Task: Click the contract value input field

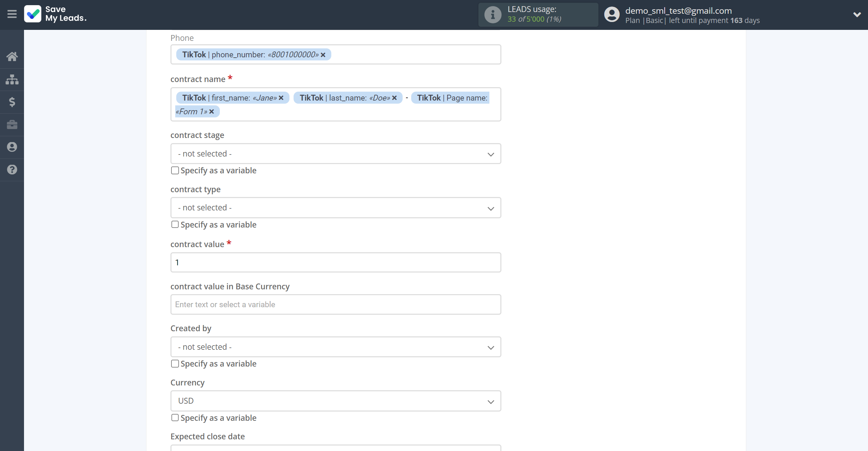Action: (336, 263)
